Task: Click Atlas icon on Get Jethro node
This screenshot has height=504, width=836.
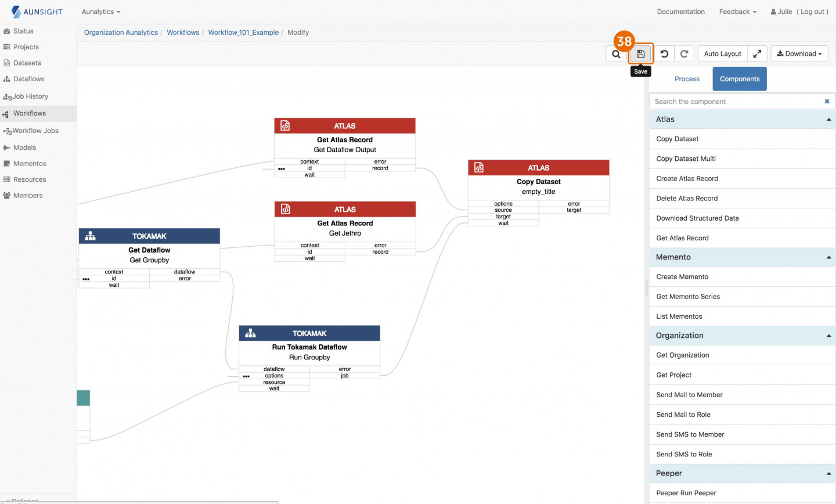Action: [285, 209]
